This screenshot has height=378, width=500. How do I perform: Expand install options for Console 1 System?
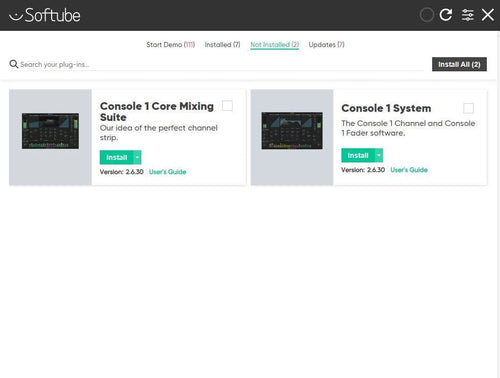click(x=379, y=155)
